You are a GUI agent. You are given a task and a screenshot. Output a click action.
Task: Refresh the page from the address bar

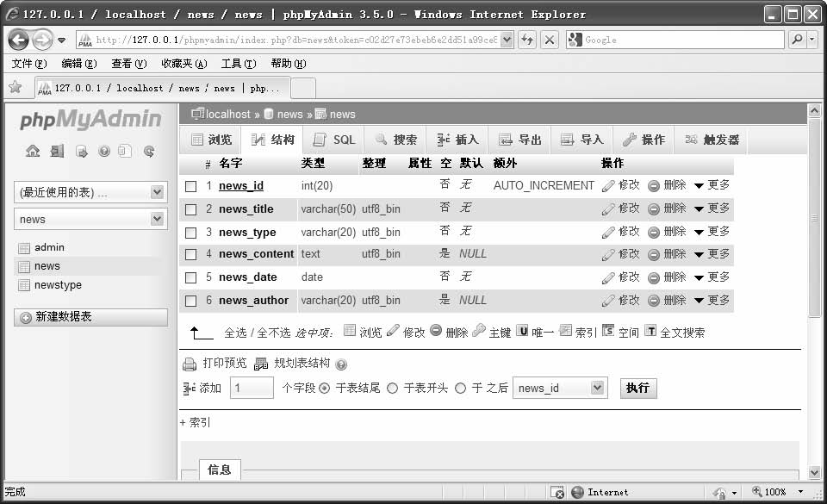click(x=527, y=40)
